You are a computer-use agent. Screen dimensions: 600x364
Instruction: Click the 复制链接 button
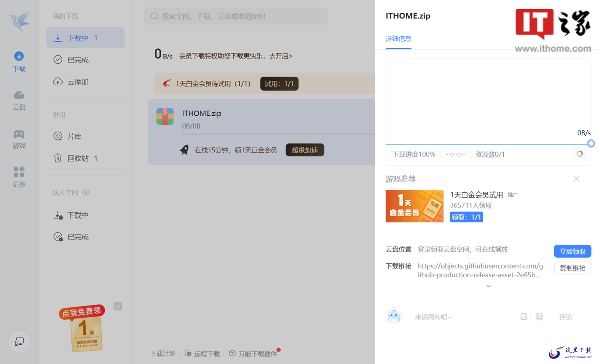[x=572, y=268]
